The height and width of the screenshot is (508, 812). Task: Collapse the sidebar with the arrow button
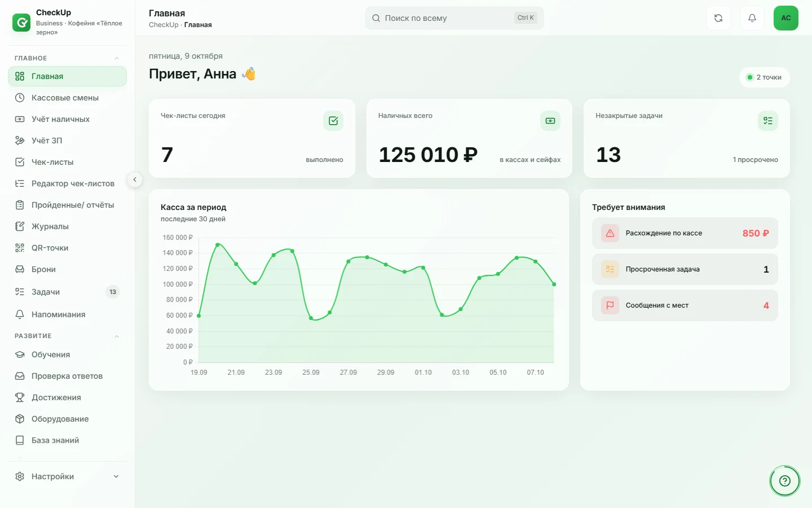tap(135, 179)
